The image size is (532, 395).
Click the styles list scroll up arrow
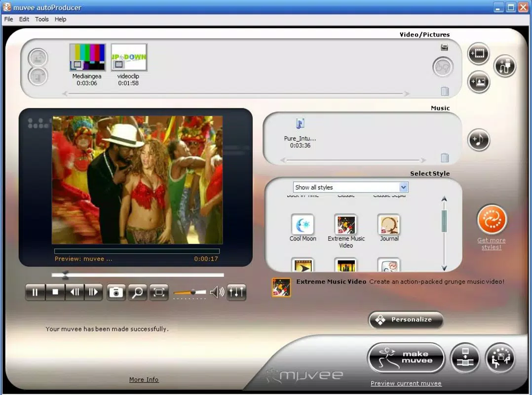[x=444, y=199]
